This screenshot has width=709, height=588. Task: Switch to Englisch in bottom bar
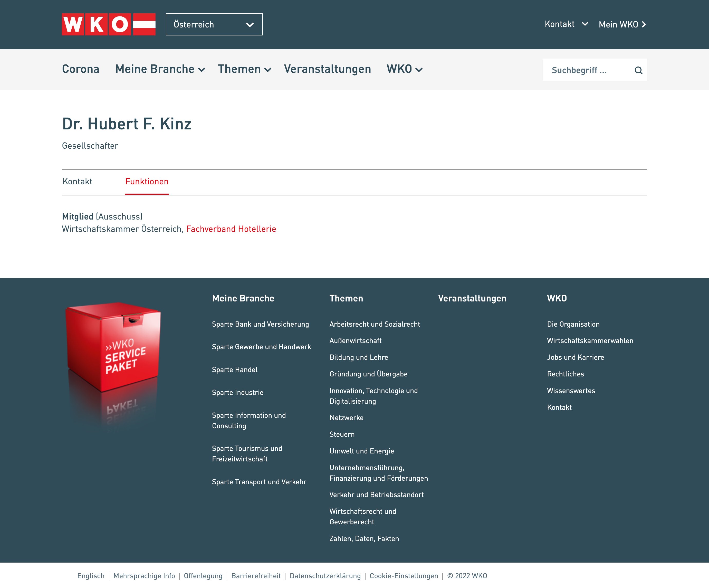coord(91,576)
